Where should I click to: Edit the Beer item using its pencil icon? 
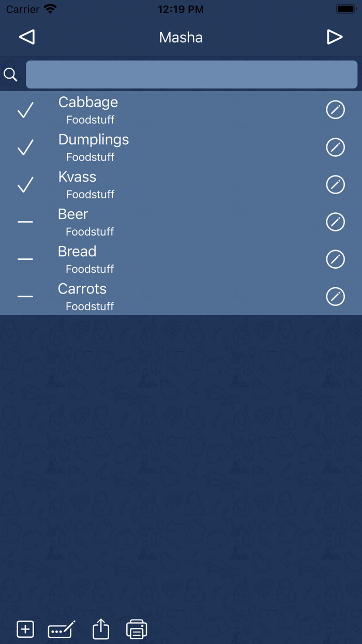pyautogui.click(x=336, y=222)
